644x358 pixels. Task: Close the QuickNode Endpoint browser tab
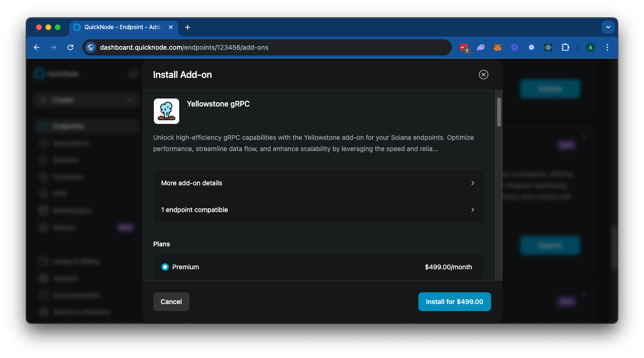tap(171, 27)
